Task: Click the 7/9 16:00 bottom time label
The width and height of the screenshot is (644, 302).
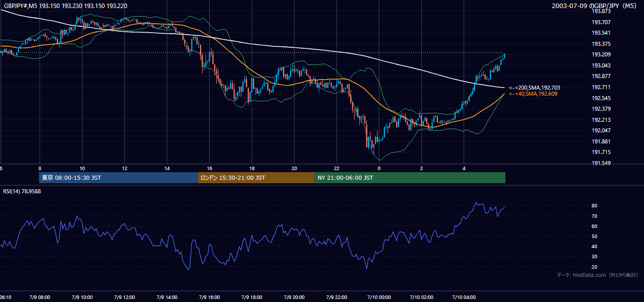Action: pyautogui.click(x=210, y=297)
